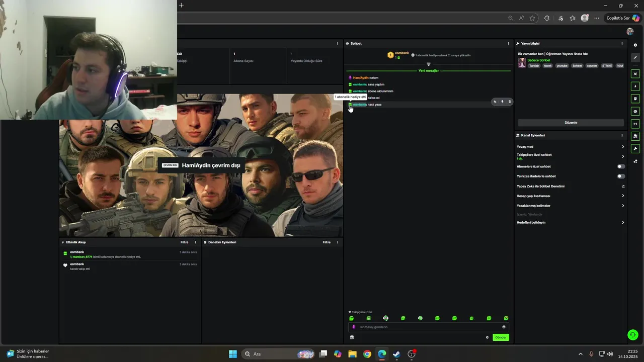Click esmbsnk gifted subscription event row

click(x=130, y=254)
